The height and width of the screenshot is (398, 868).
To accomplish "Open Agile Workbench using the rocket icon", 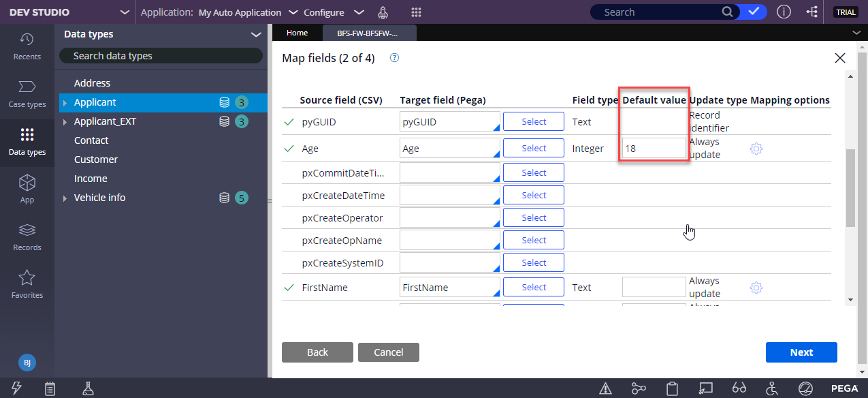I will 383,12.
